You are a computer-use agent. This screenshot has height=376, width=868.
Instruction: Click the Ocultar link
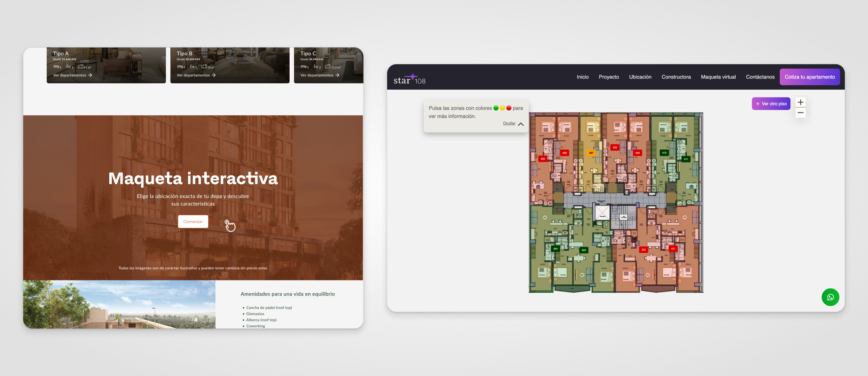coord(509,123)
